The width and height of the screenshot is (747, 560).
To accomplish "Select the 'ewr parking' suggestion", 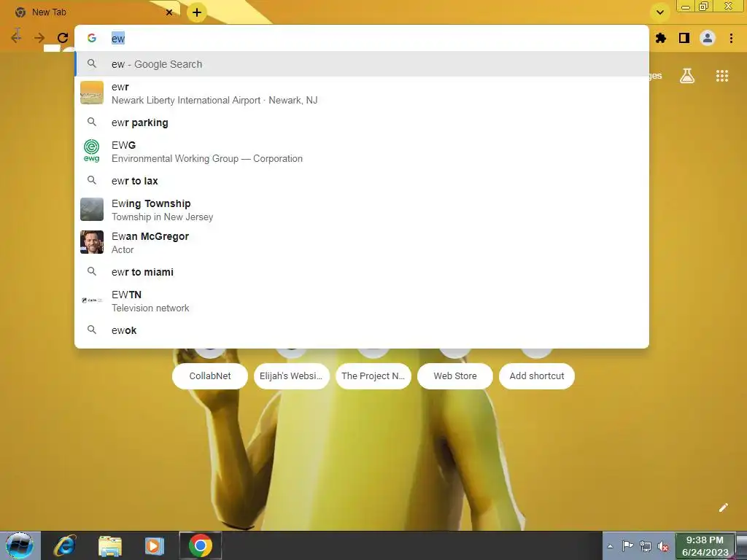I will 362,122.
